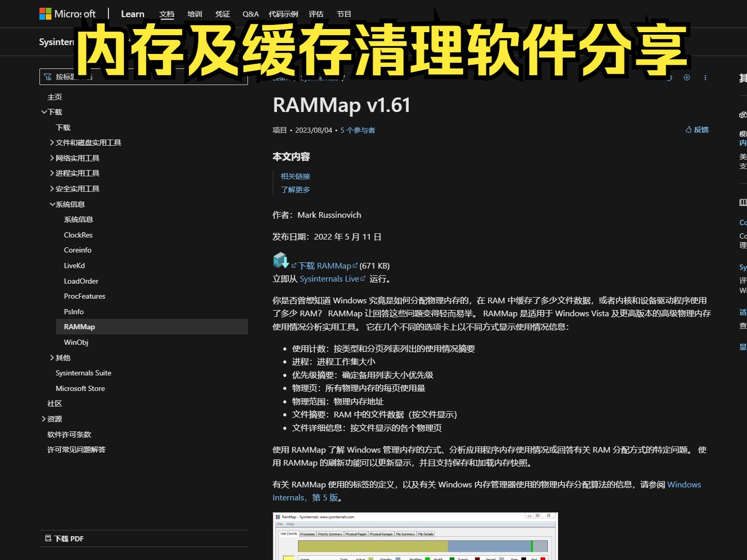747x560 pixels.
Task: Open the Windows Internals 第 5 版 link
Action: tap(487, 491)
